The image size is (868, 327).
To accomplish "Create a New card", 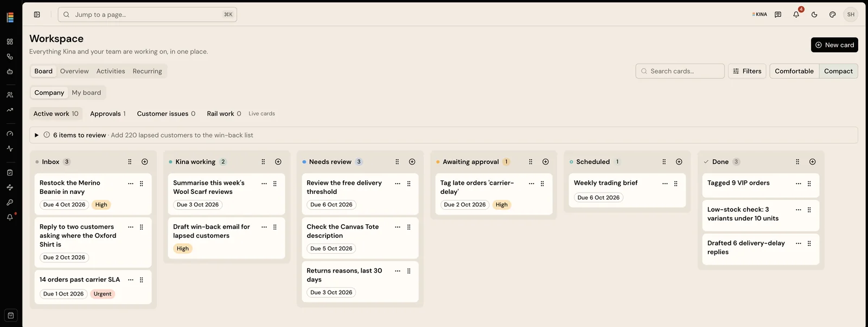I will pos(834,45).
